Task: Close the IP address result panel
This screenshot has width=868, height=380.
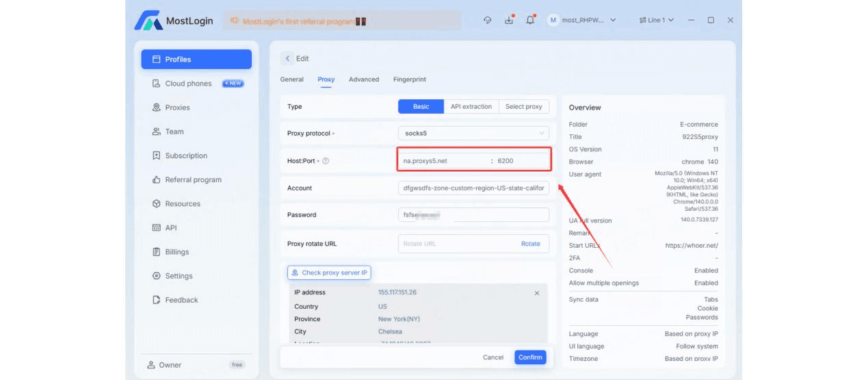Action: [537, 293]
